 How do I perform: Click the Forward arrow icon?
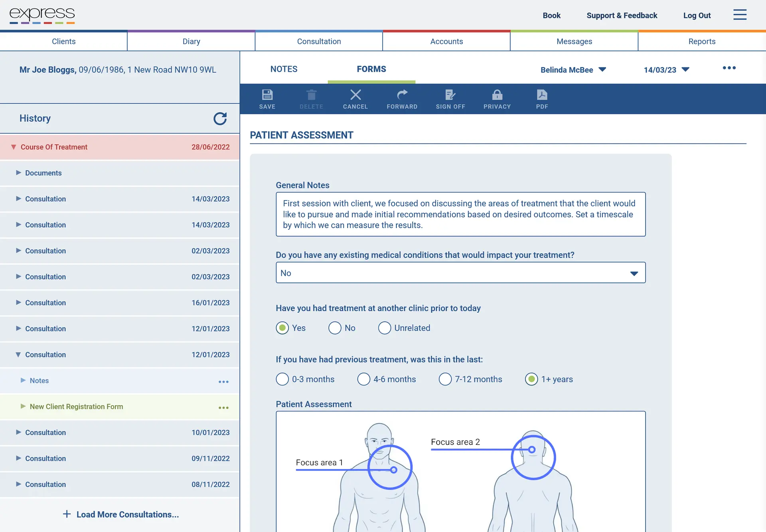[402, 99]
